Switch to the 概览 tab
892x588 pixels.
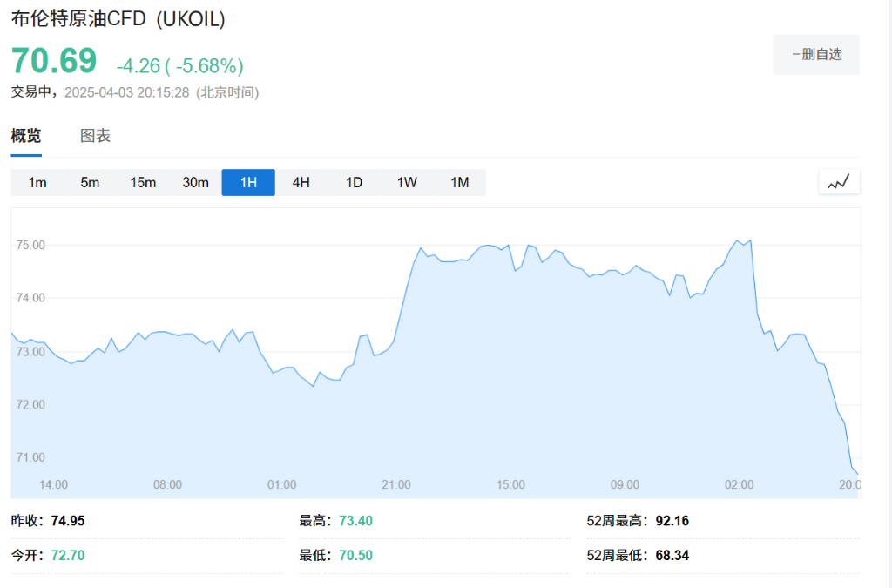coord(26,136)
